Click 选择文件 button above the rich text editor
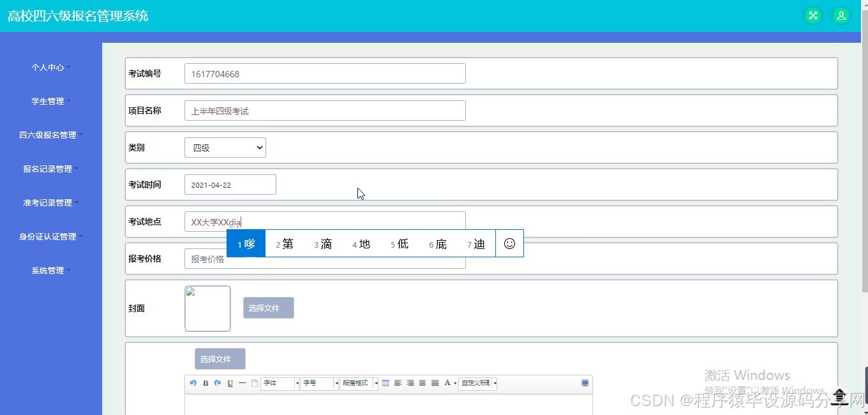The image size is (868, 415). click(x=220, y=359)
